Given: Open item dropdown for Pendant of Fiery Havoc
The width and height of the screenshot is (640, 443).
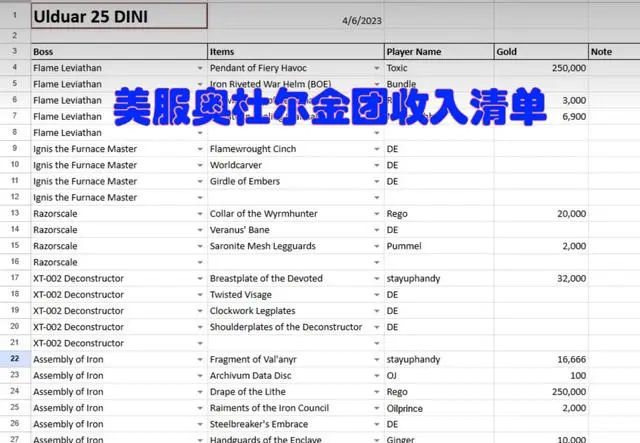Looking at the screenshot, I should [377, 68].
